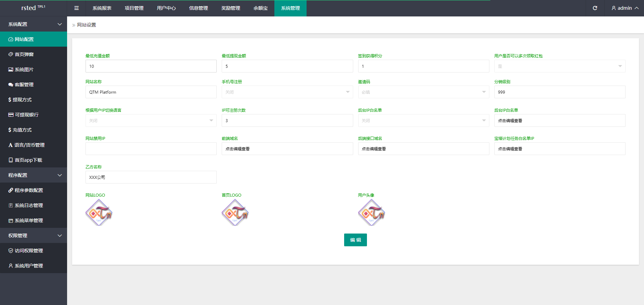
Task: Open the 邀请码 dropdown
Action: pos(423,92)
